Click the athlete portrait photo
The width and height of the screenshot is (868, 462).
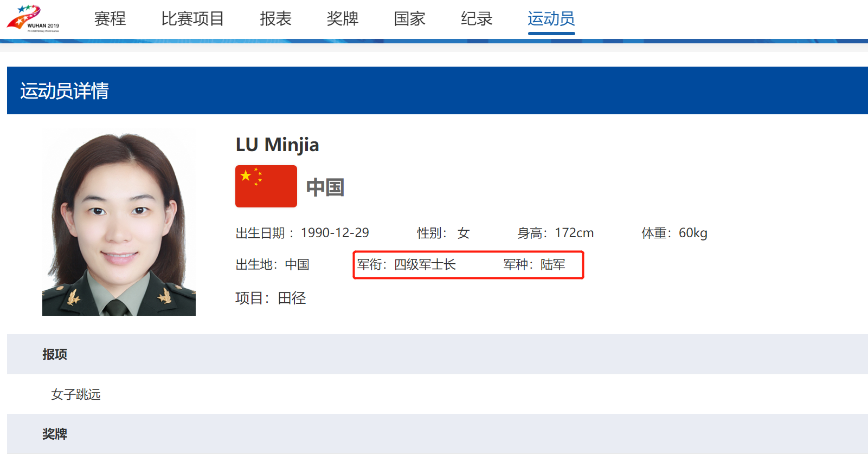click(x=119, y=222)
